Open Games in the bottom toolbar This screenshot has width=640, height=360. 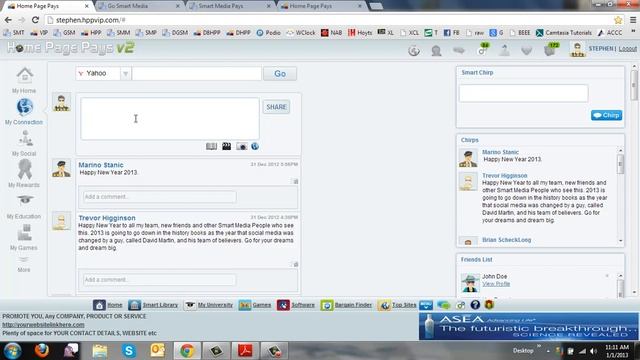(x=255, y=305)
